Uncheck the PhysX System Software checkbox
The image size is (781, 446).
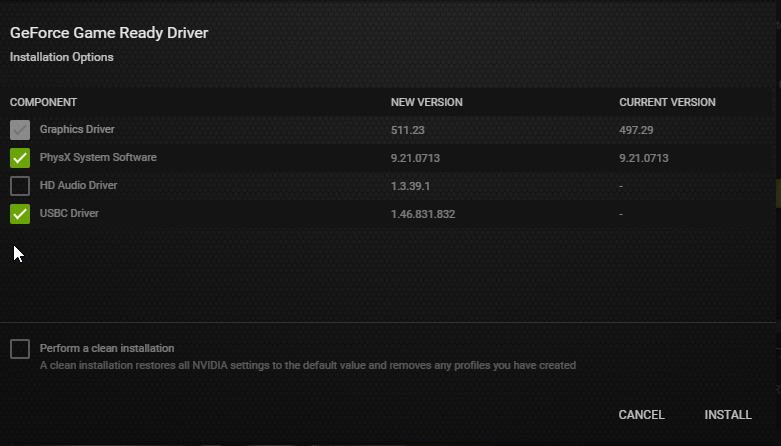tap(20, 158)
